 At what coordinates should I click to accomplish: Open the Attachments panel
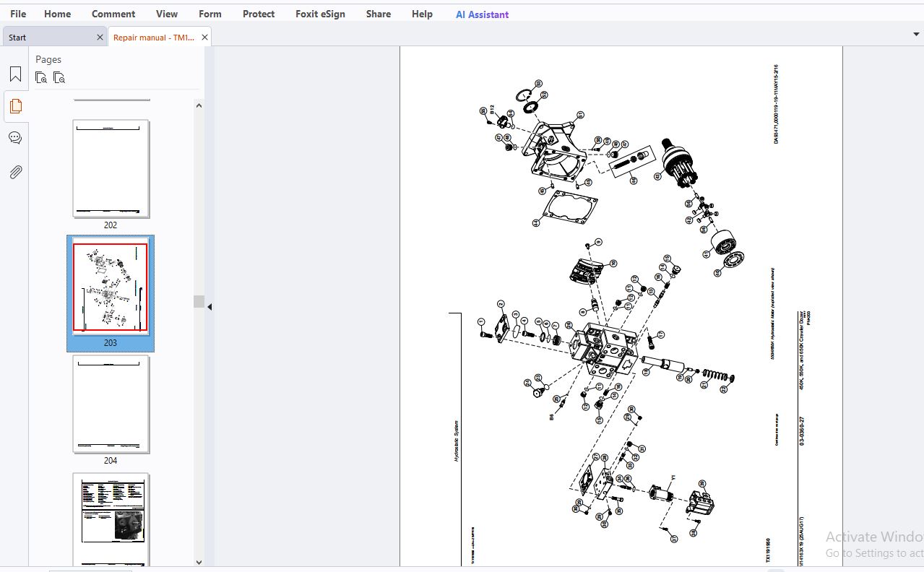[15, 172]
